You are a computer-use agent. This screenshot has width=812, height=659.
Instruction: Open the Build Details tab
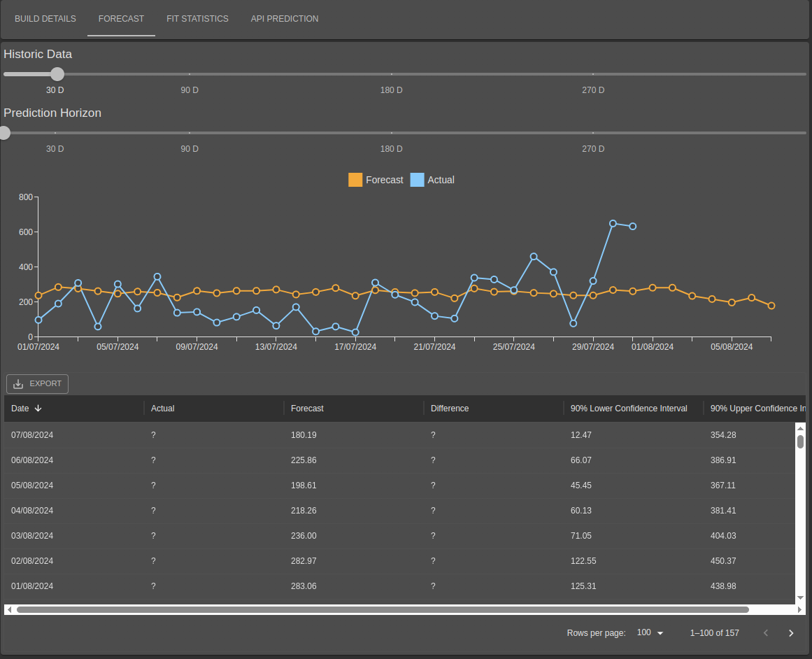(45, 19)
